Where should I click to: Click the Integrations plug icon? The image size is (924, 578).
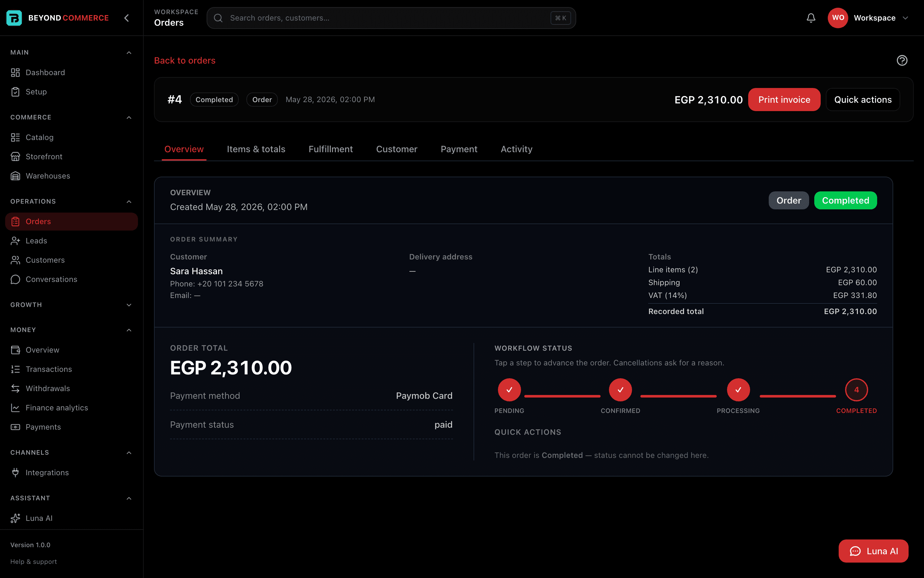[15, 472]
